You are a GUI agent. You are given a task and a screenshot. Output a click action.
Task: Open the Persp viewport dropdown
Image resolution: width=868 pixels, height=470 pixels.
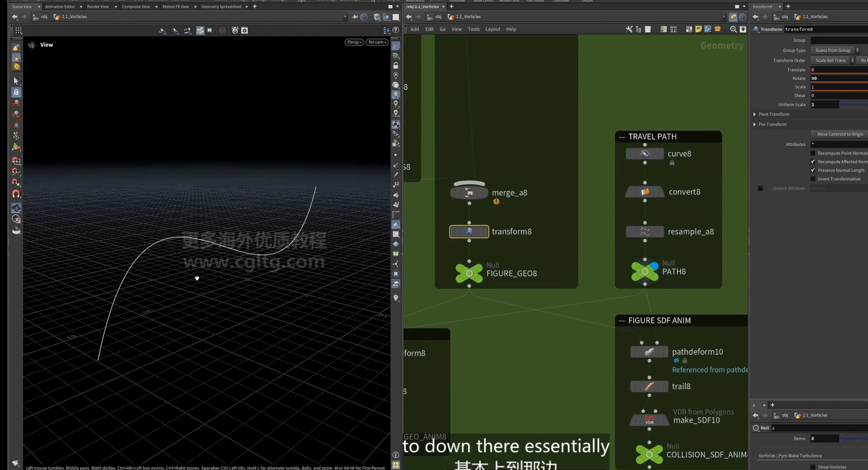[354, 42]
